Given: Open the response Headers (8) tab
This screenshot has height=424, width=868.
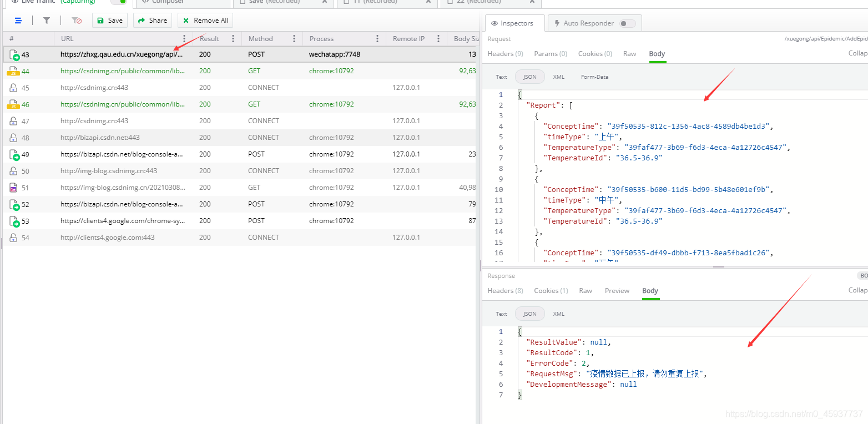Looking at the screenshot, I should click(x=505, y=291).
